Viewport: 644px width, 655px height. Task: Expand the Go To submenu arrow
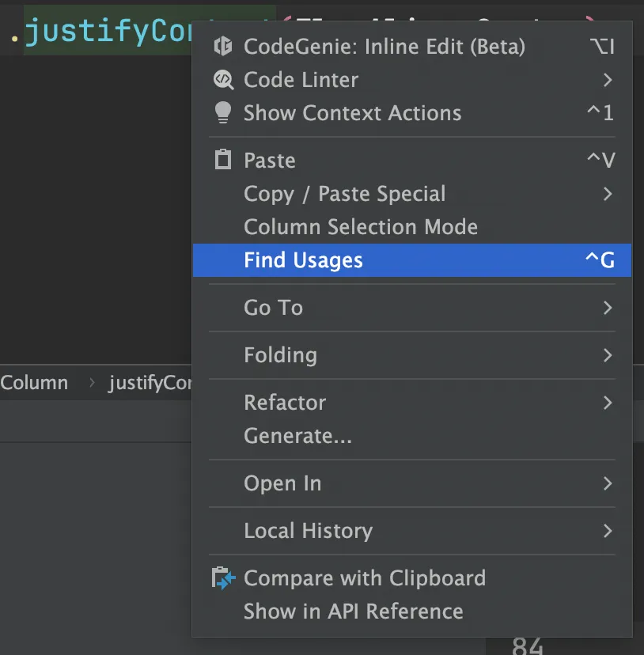click(608, 308)
